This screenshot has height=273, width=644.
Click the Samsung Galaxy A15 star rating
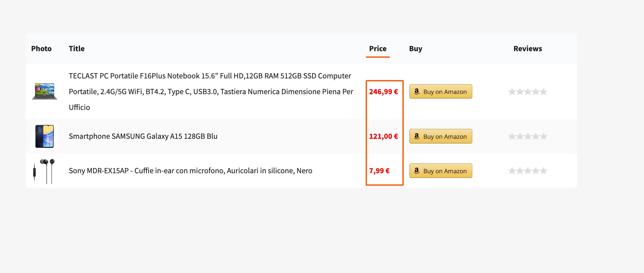[x=527, y=136]
